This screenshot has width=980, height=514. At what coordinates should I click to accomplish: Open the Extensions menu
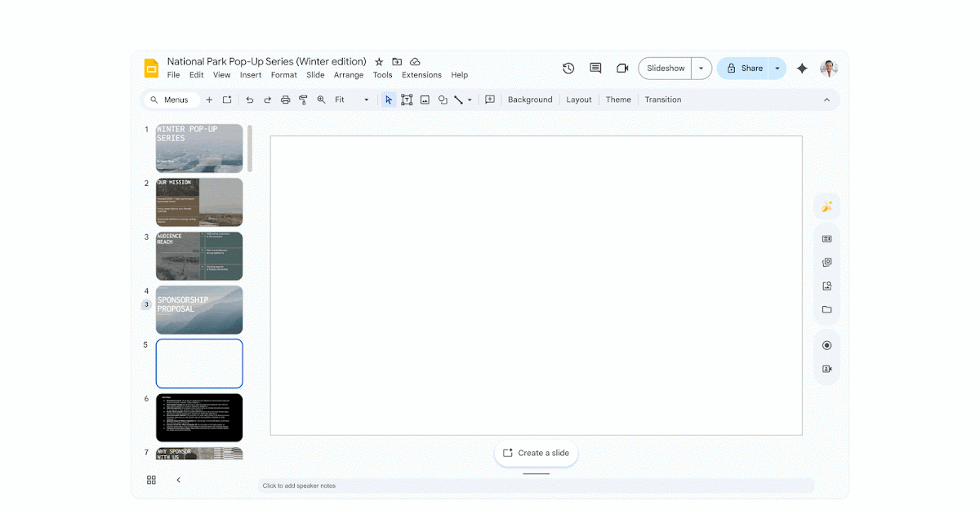tap(421, 75)
